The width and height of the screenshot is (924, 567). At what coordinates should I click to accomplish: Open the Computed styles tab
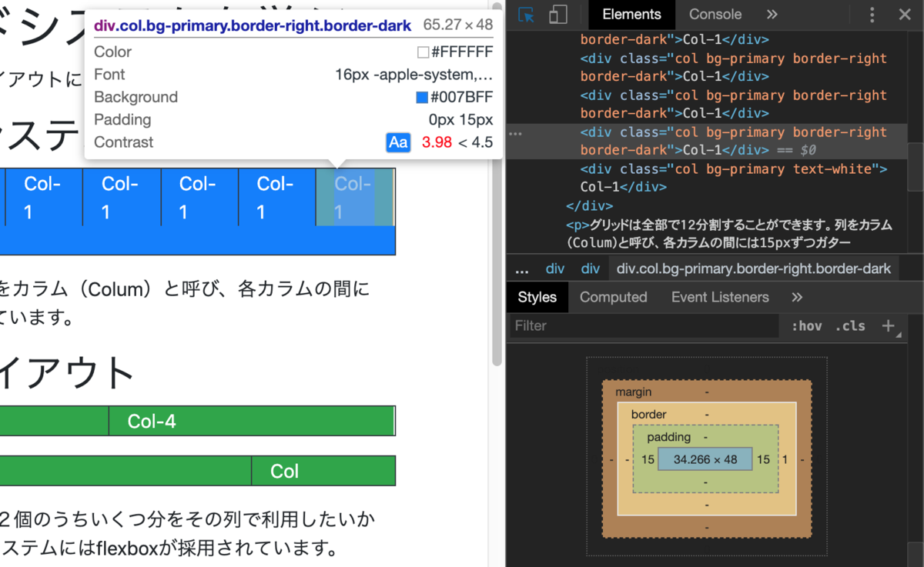(x=613, y=297)
